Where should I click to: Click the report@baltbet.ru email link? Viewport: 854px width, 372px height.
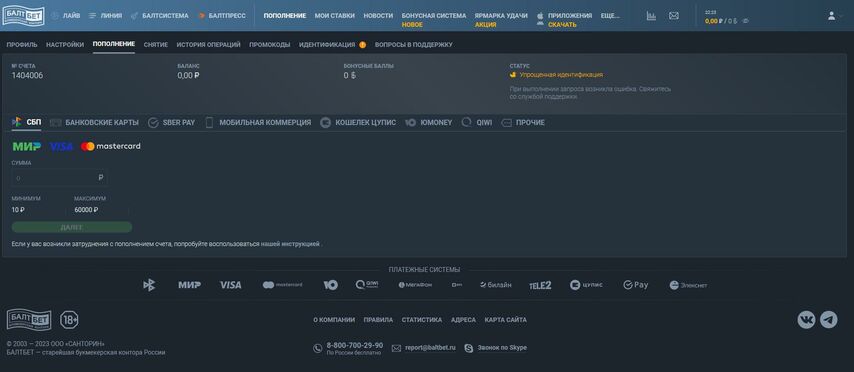tap(430, 347)
